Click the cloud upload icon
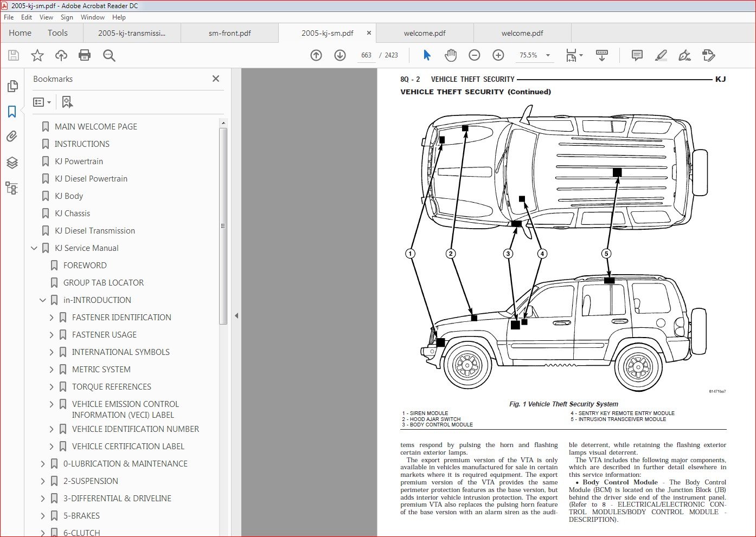Image resolution: width=756 pixels, height=537 pixels. 61,55
